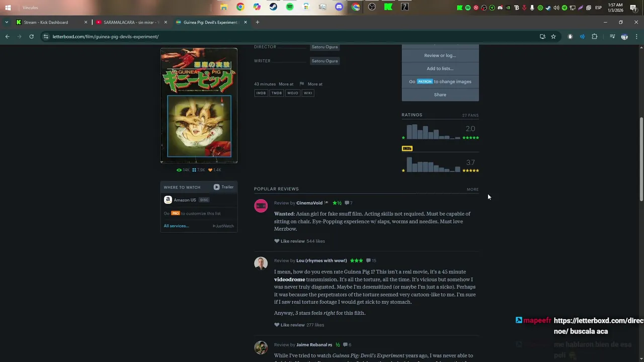644x362 pixels.
Task: Open the tab search dropdown arrow
Action: (x=6, y=22)
